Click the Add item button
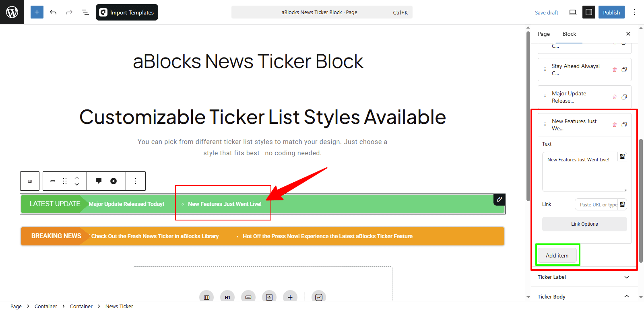 coord(557,255)
